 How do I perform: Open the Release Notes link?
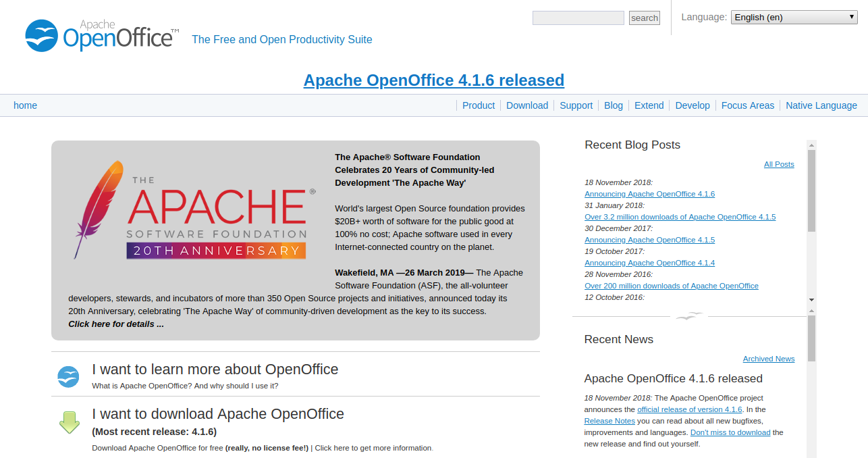point(609,421)
